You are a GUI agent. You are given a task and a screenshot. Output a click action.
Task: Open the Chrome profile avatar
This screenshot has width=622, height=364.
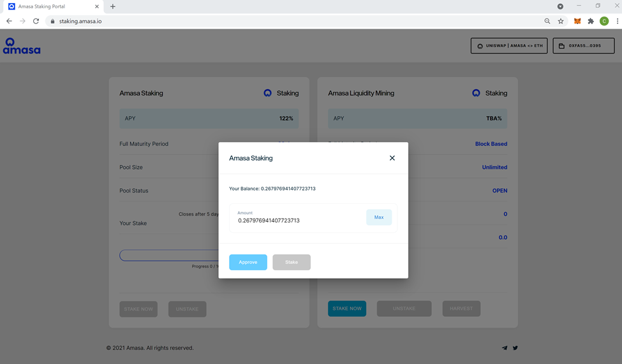click(604, 21)
